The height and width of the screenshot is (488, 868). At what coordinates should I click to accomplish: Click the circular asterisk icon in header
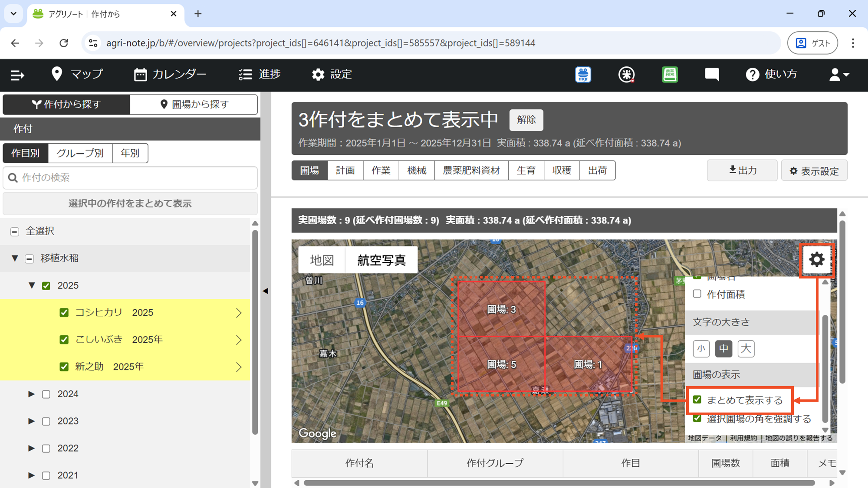coord(626,75)
